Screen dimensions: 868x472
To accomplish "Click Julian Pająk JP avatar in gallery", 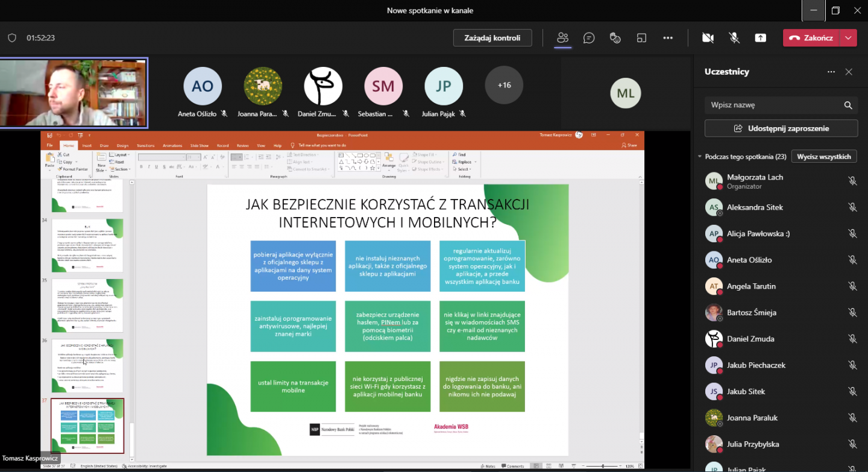I will pos(444,86).
